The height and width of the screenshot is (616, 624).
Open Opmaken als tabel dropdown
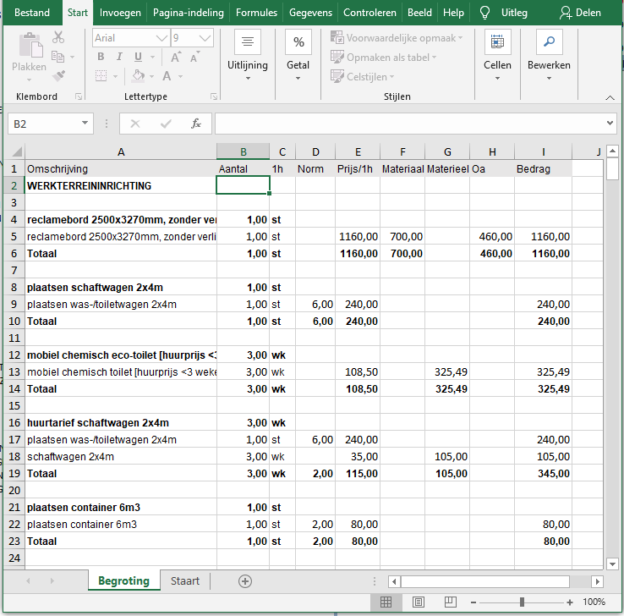pos(384,57)
